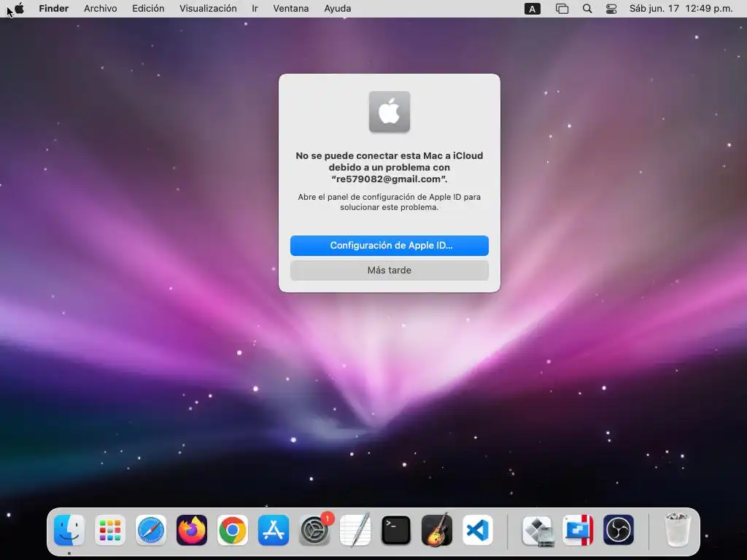747x560 pixels.
Task: Launch TextEdit from the Dock
Action: tap(355, 530)
